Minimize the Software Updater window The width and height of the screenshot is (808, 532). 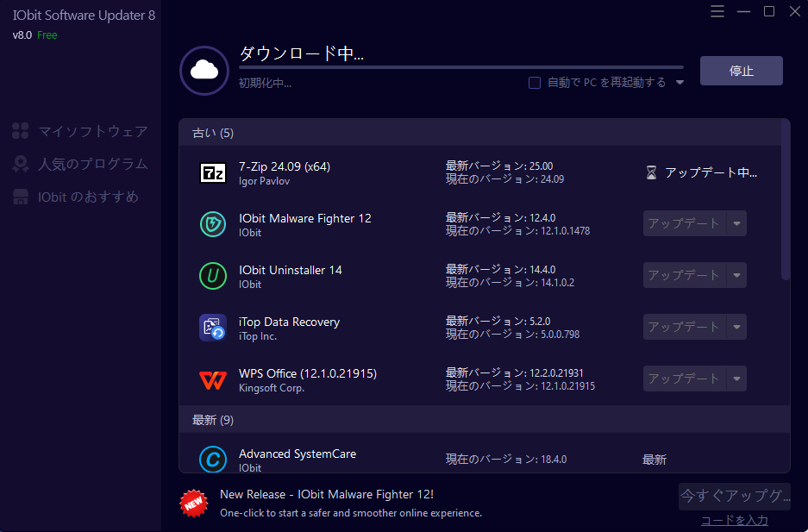743,11
